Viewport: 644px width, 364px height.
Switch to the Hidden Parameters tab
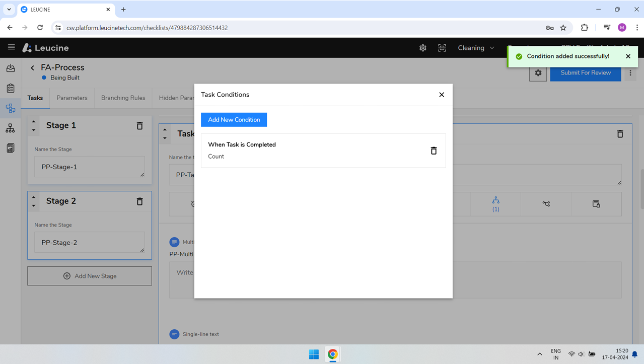pyautogui.click(x=176, y=98)
